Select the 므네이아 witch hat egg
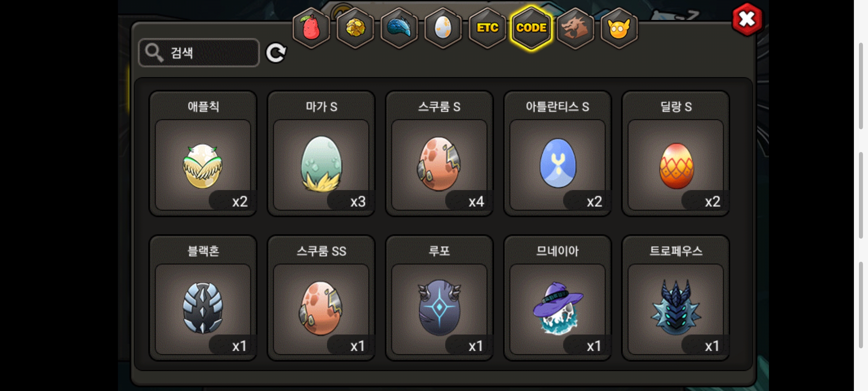Screen dimensions: 868x391 coord(557,298)
